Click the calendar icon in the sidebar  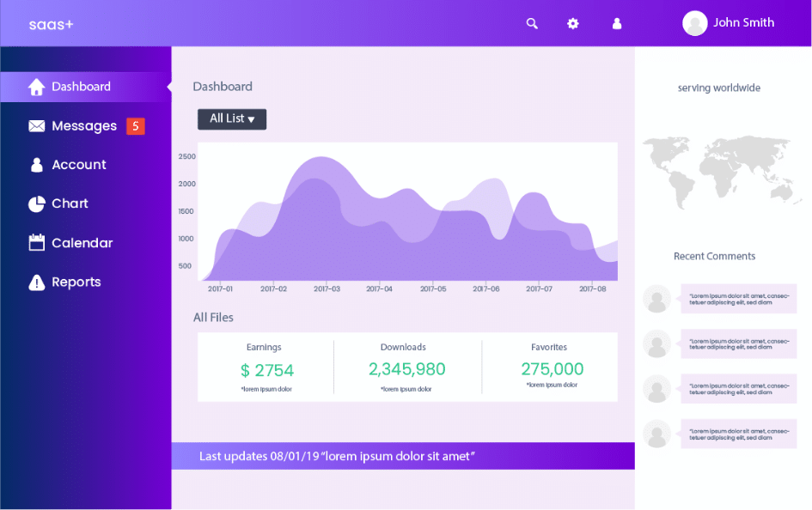36,242
